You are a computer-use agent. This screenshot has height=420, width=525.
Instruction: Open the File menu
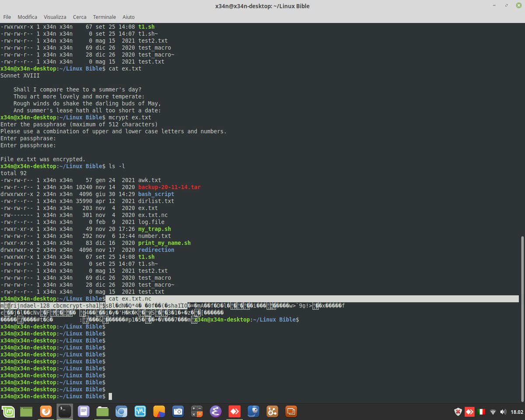(7, 17)
